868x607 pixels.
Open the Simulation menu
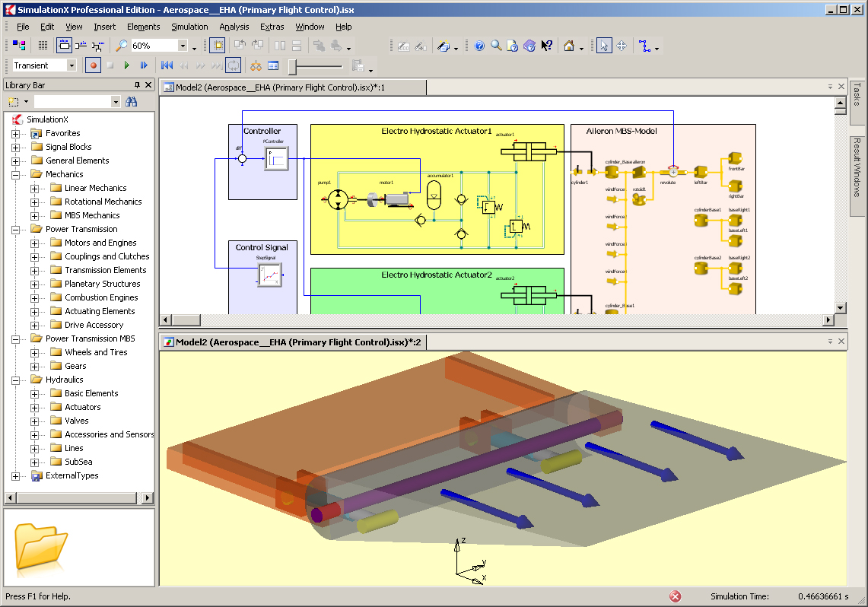189,27
